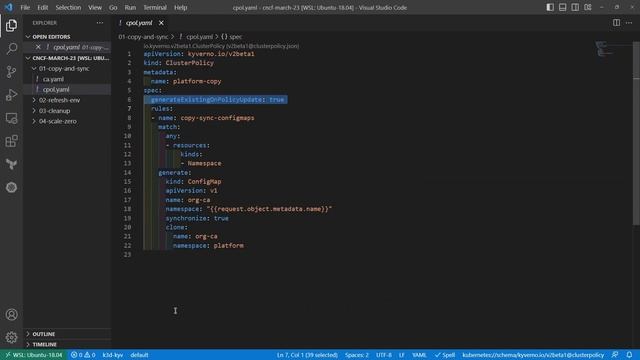The height and width of the screenshot is (360, 640).
Task: Change indentation via Spaces: 2
Action: 357,355
